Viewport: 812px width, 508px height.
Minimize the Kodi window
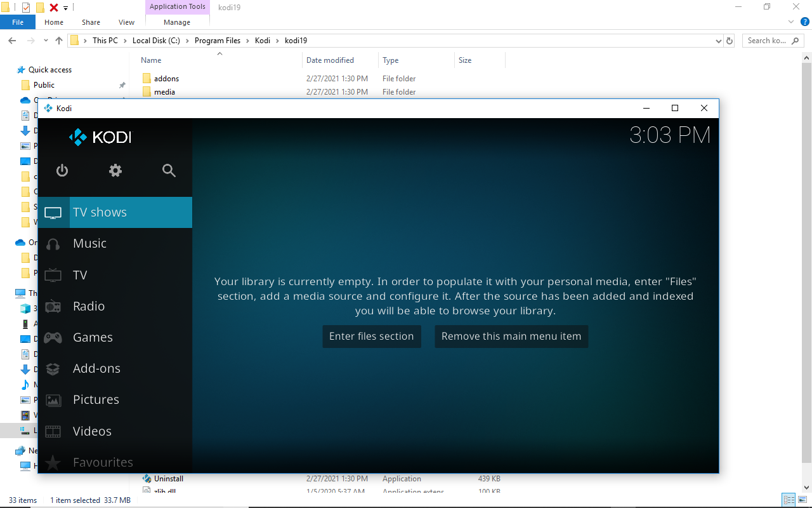[646, 108]
